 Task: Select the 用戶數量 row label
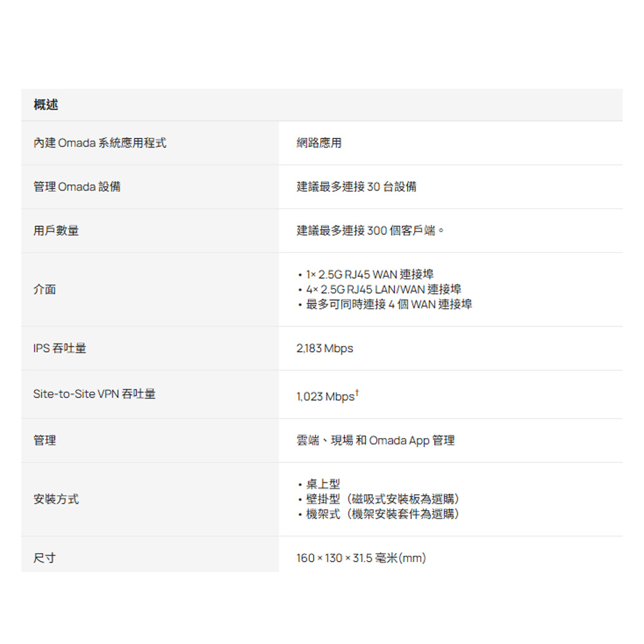click(x=56, y=231)
